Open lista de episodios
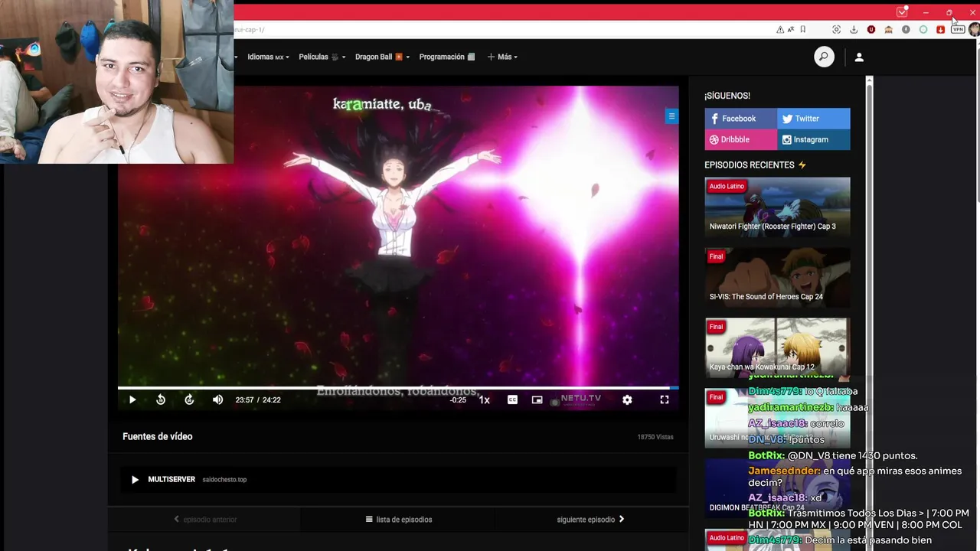This screenshot has height=551, width=980. (x=399, y=519)
